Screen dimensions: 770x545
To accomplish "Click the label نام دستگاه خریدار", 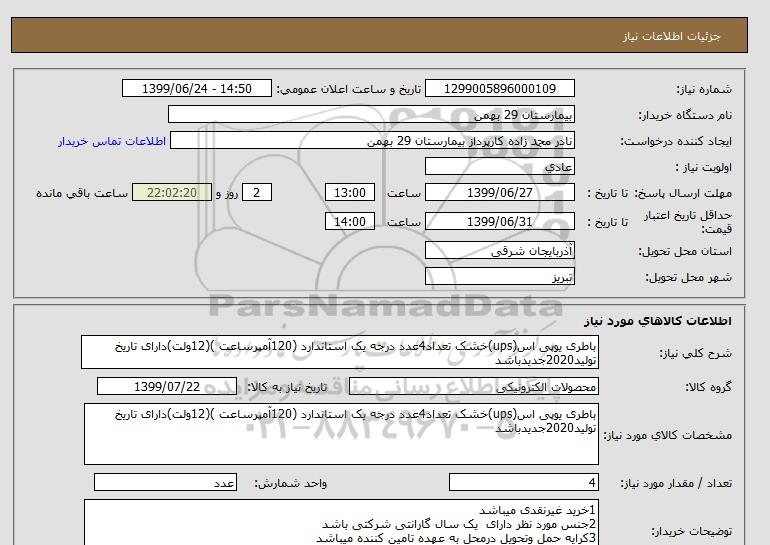I will (685, 115).
